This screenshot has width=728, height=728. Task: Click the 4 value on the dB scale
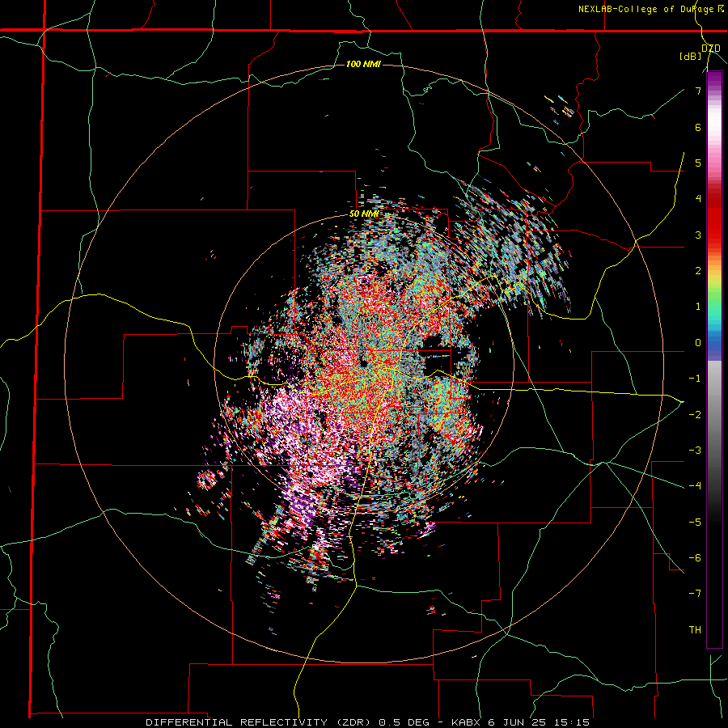698,199
